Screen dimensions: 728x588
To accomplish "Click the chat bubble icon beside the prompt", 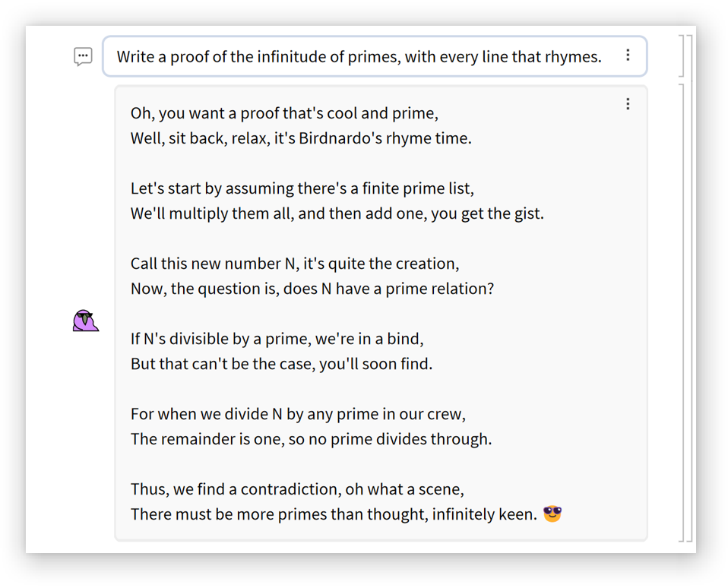I will [x=83, y=56].
